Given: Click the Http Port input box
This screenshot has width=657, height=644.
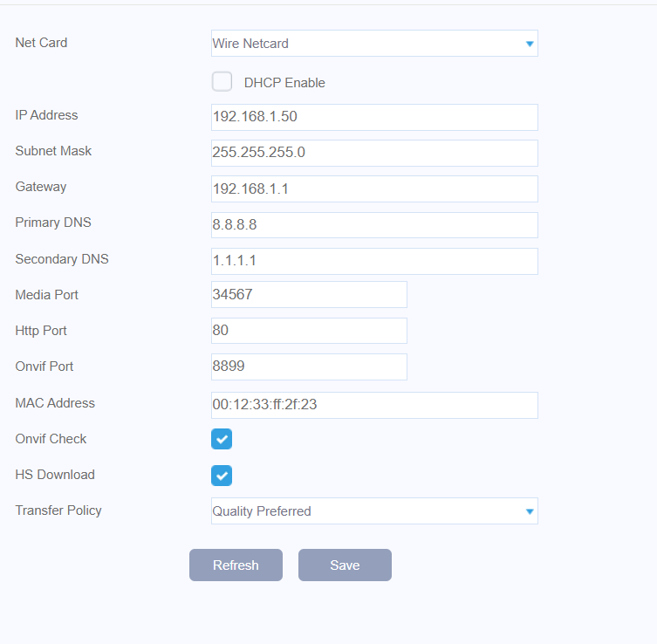Looking at the screenshot, I should (309, 331).
